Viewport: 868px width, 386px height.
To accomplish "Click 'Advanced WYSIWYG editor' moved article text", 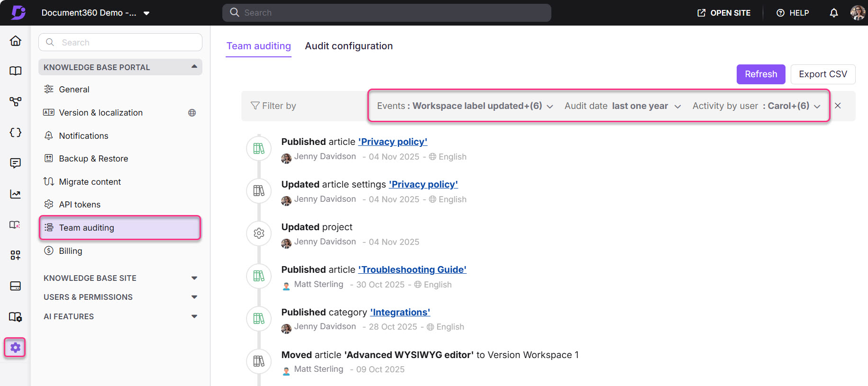I will coord(409,355).
